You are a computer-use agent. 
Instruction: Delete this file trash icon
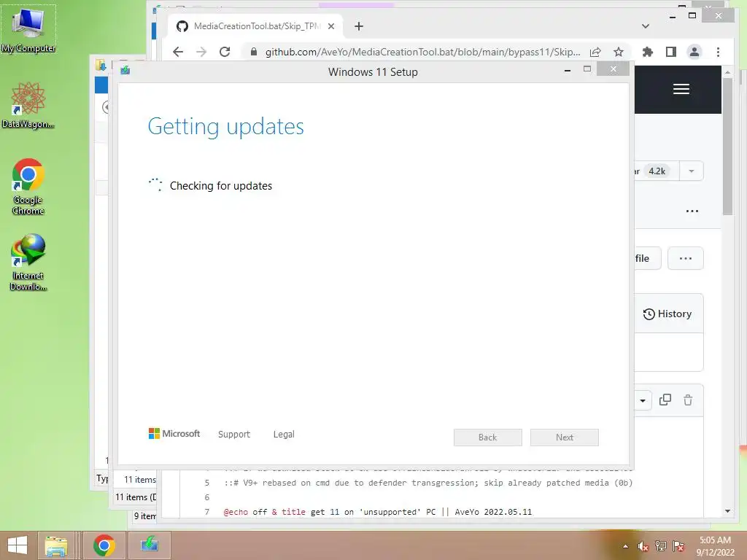(x=688, y=400)
